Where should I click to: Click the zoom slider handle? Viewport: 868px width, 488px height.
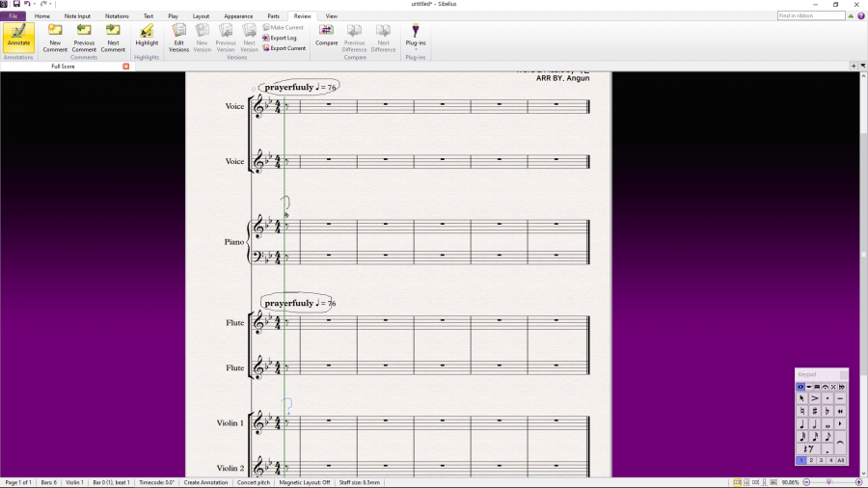pos(828,482)
